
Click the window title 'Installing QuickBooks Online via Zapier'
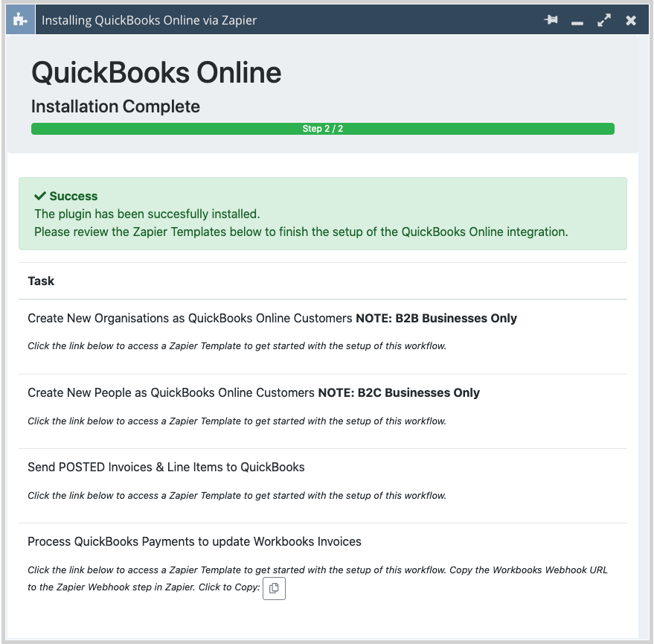[x=150, y=20]
